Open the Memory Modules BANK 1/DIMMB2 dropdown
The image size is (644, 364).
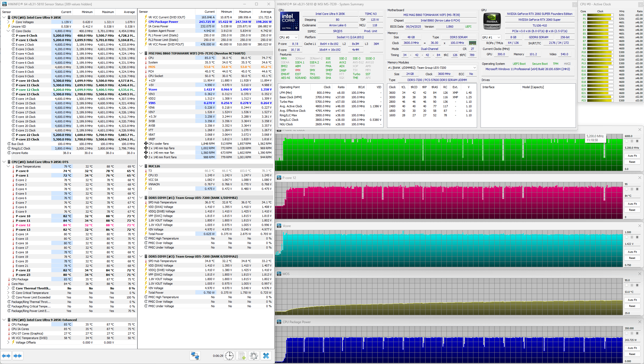(432, 68)
